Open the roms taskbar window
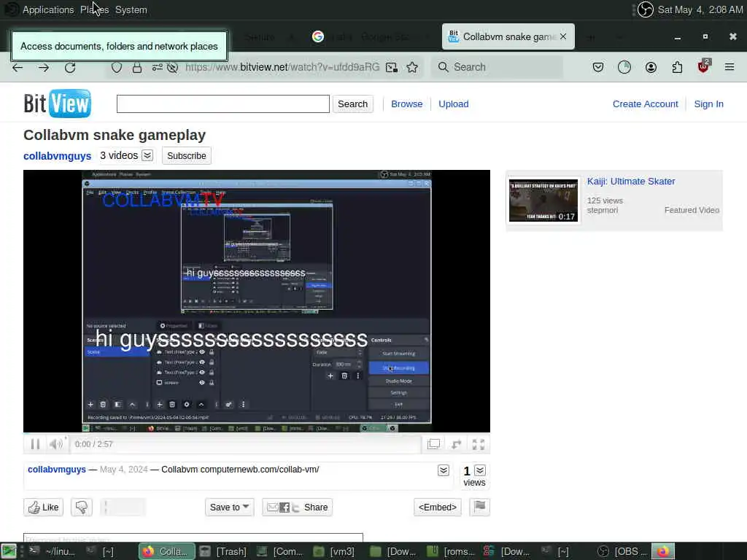747x560 pixels. click(451, 551)
